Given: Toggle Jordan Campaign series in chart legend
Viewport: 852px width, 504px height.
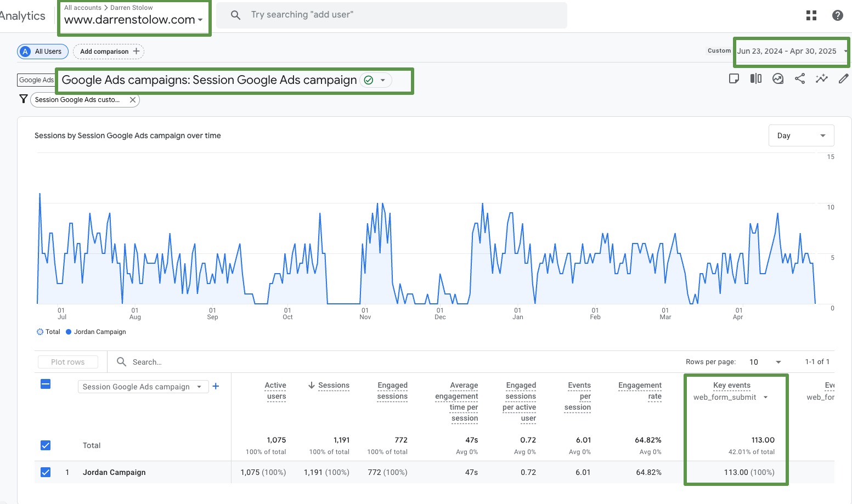Looking at the screenshot, I should coord(96,332).
